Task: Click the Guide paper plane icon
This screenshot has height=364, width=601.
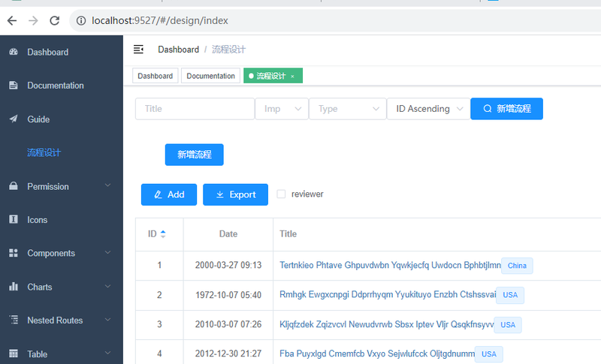Action: [14, 119]
